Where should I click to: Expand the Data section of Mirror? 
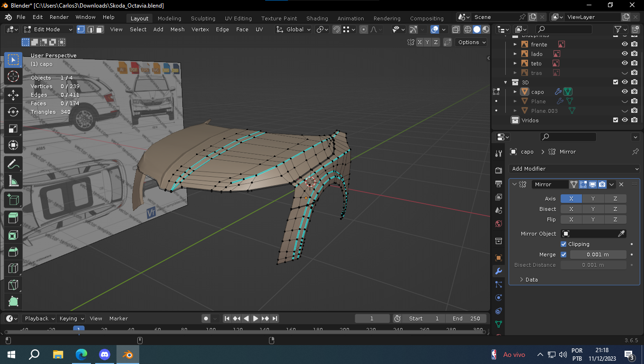coord(528,280)
